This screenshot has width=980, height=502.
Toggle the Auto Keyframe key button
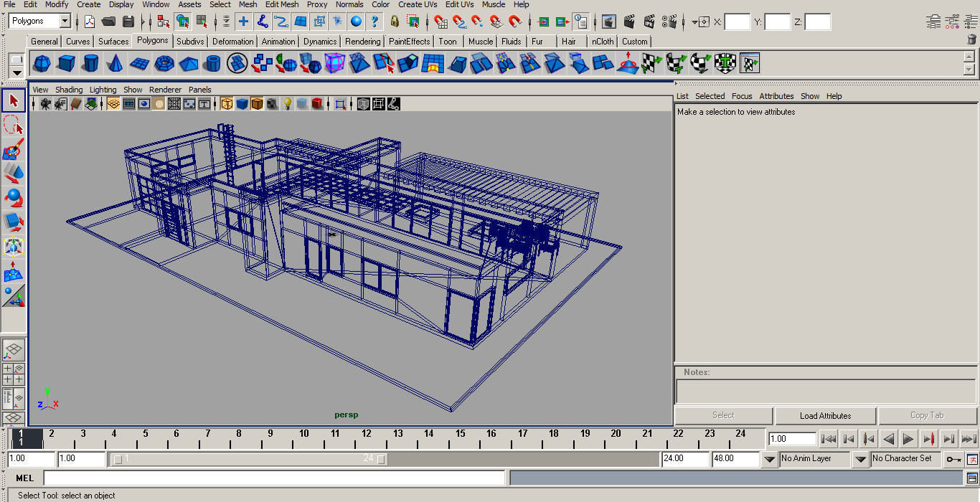tap(953, 459)
